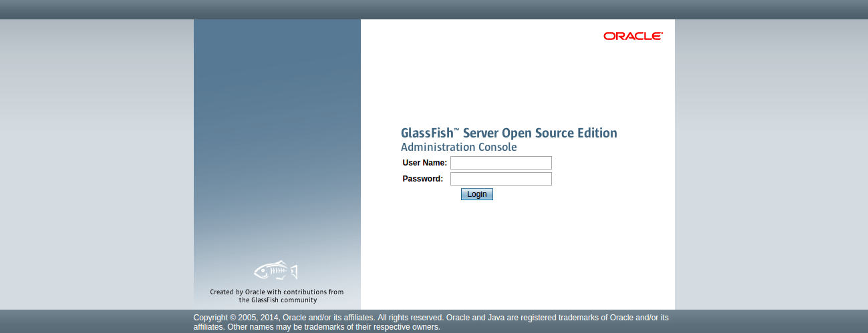Click the 'GlassFish Server Open Source Edition' heading

[x=509, y=133]
